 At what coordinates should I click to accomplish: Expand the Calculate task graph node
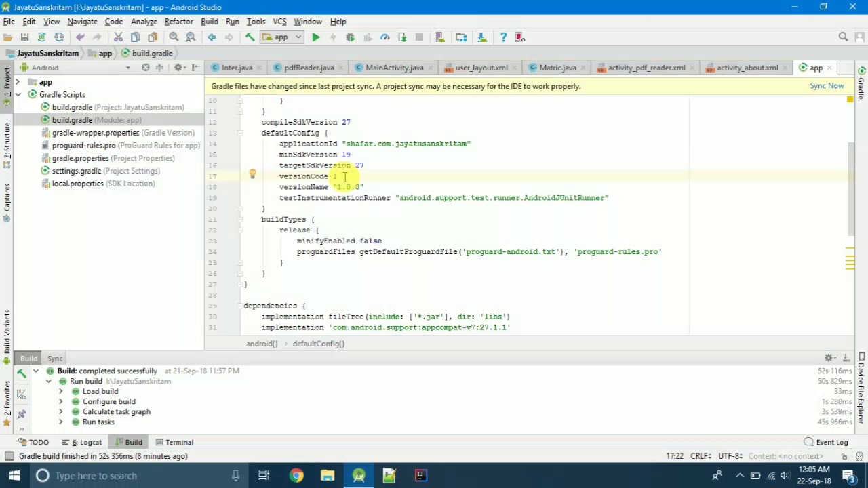click(60, 412)
